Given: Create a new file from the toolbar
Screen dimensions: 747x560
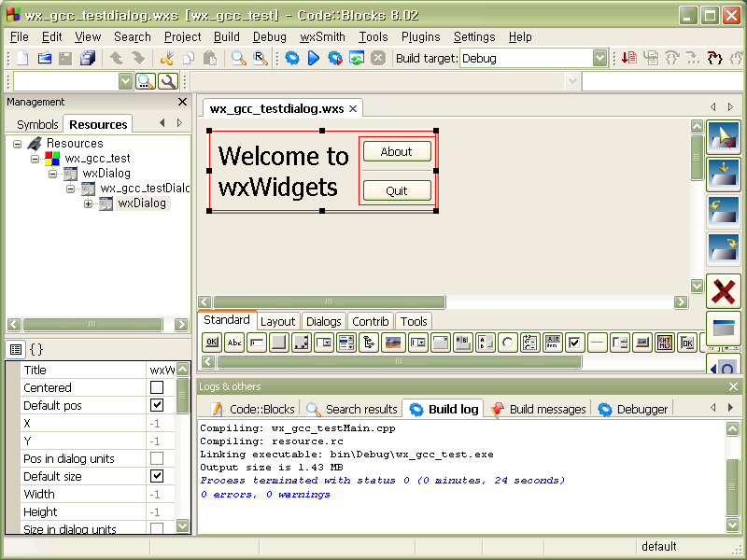Looking at the screenshot, I should click(x=22, y=59).
